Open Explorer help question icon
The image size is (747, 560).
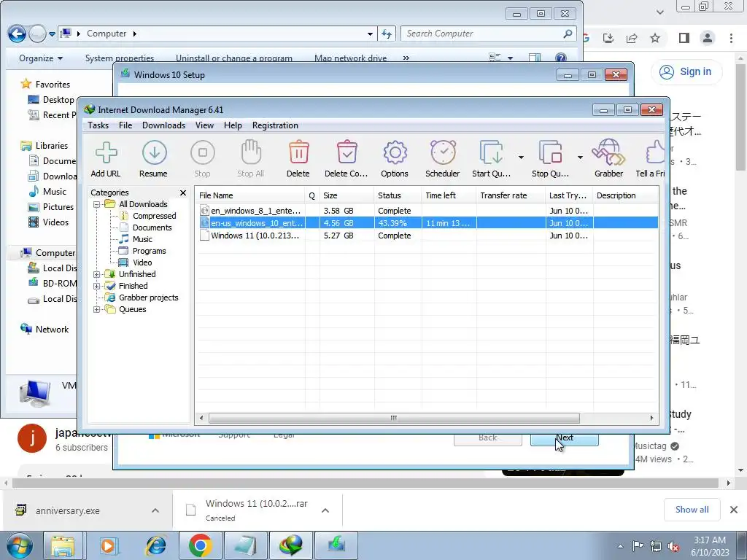click(x=561, y=58)
